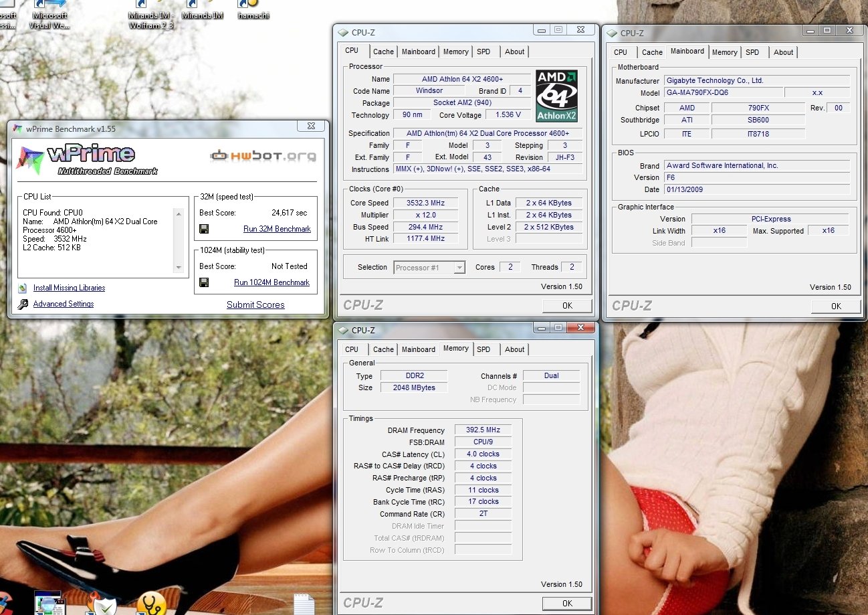Select SPD tab in the motherboard CPU-Z window
The height and width of the screenshot is (615, 868).
pyautogui.click(x=753, y=52)
